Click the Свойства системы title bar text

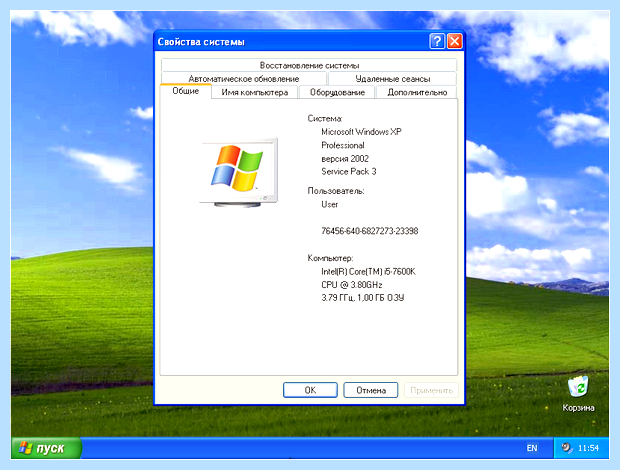coord(201,42)
